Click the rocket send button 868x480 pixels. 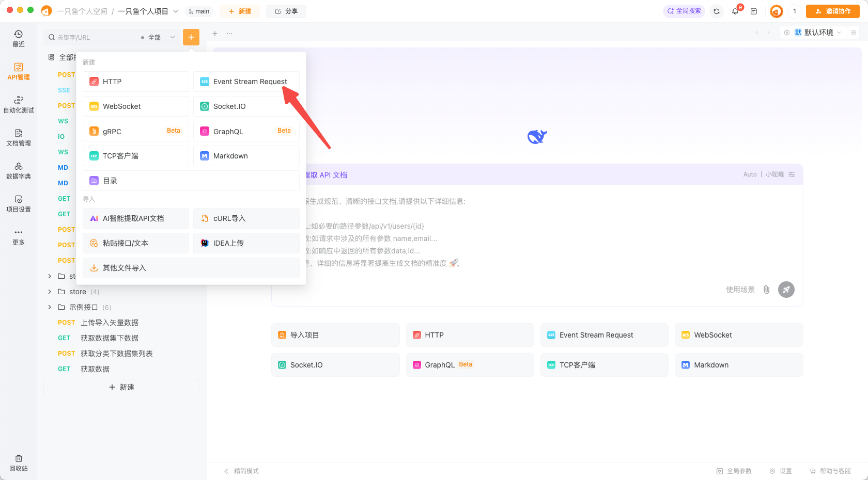point(786,290)
